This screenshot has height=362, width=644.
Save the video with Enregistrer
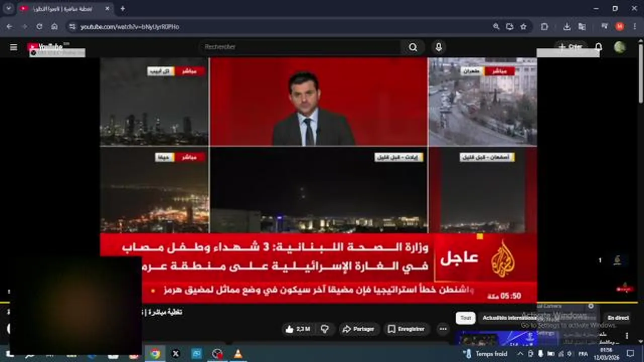click(406, 329)
